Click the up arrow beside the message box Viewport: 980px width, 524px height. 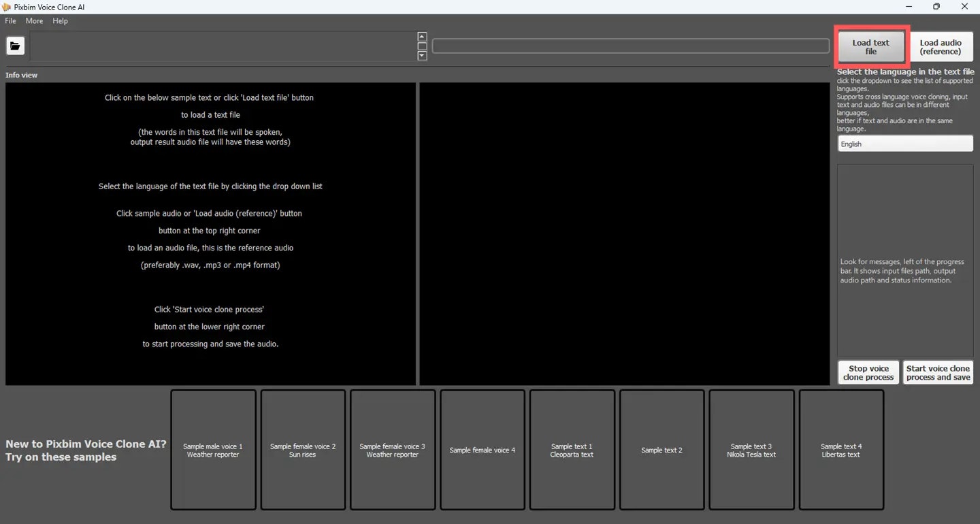click(422, 37)
